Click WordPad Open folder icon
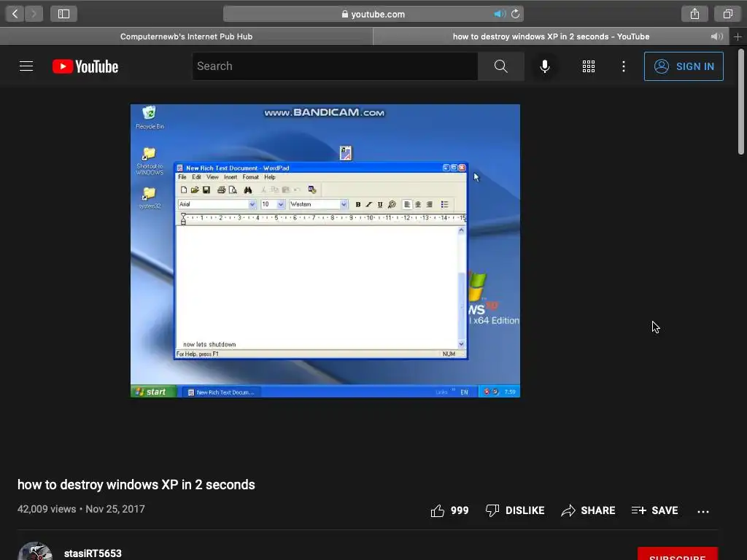This screenshot has width=747, height=560. click(195, 190)
